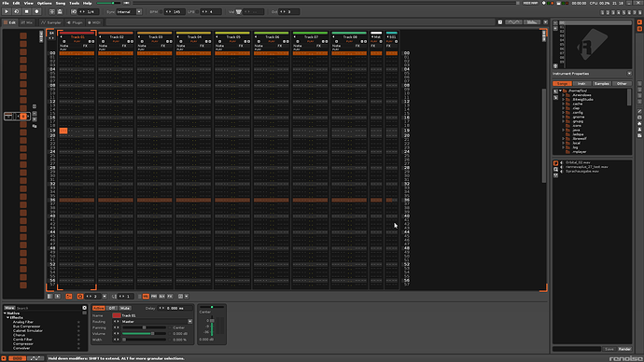Screen dimensions: 644x362
Task: Adjust the Panning slider
Action: point(144,327)
